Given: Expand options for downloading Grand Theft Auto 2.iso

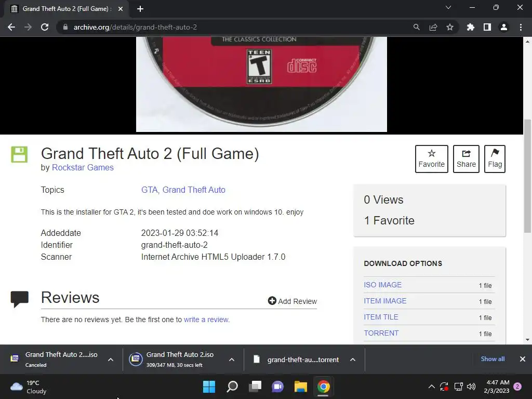Looking at the screenshot, I should point(232,360).
